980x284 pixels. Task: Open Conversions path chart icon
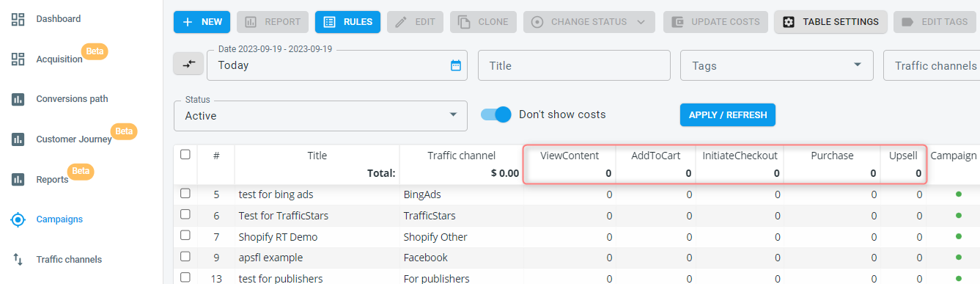18,99
